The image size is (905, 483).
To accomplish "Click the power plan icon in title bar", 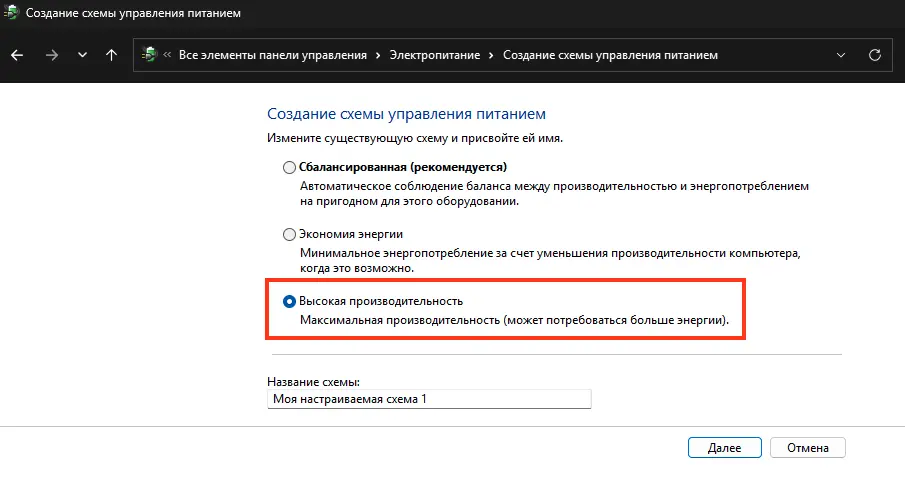I will (x=13, y=15).
